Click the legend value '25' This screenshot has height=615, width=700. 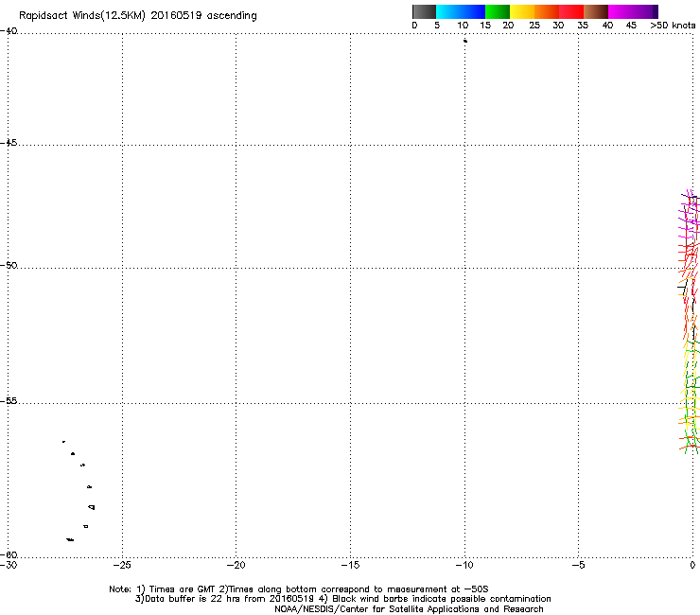tap(534, 26)
